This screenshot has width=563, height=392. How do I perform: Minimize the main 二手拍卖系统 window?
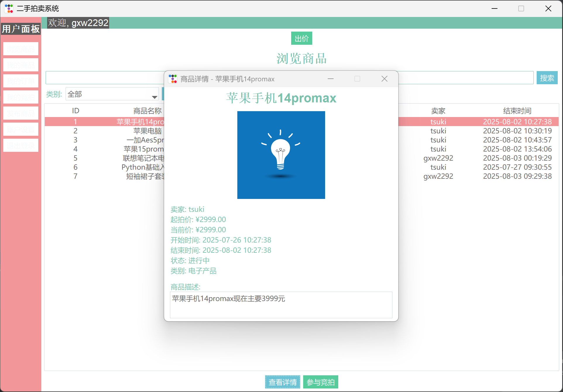tap(495, 8)
